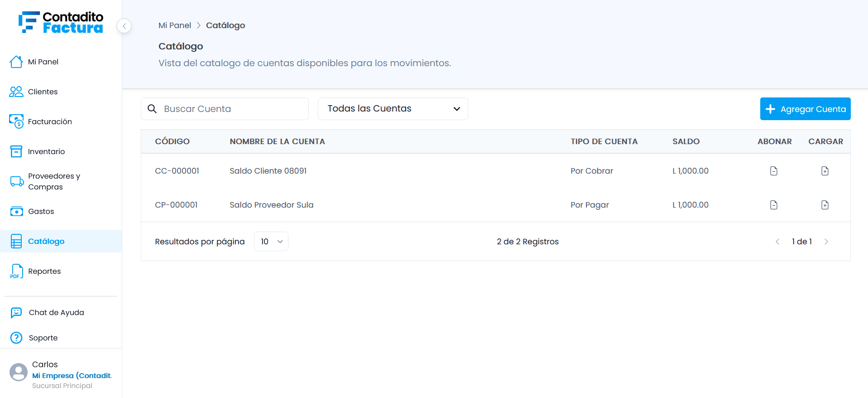The width and height of the screenshot is (868, 398).
Task: Go to the next page arrow
Action: click(826, 242)
